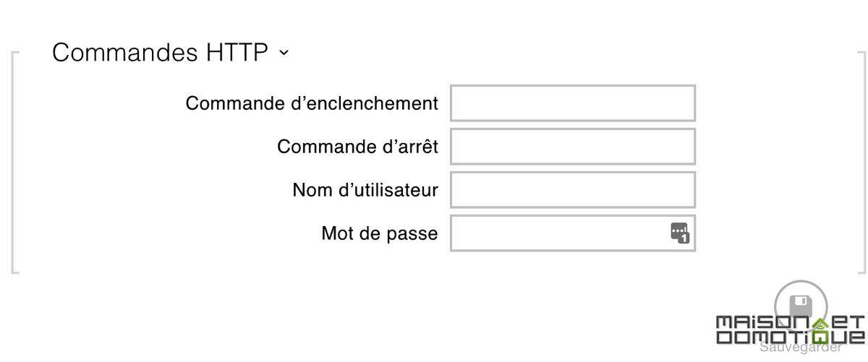Click the Commande d'arrêt label

coord(357,147)
